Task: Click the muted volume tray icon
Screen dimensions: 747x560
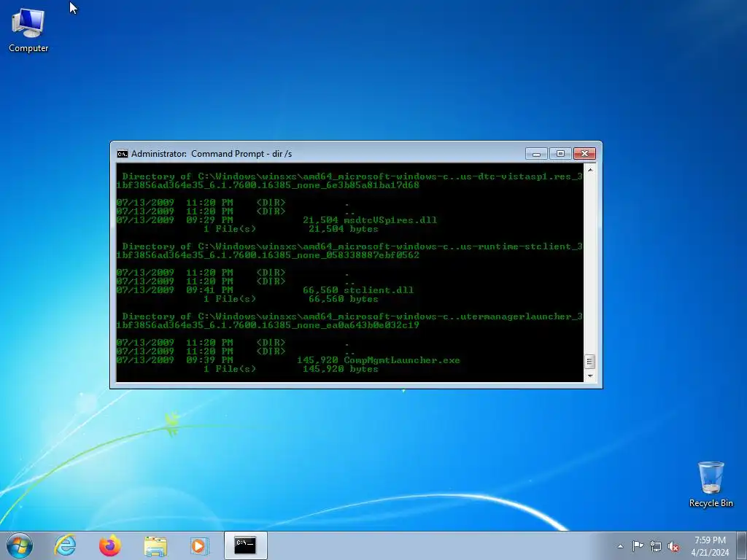Action: click(x=673, y=546)
